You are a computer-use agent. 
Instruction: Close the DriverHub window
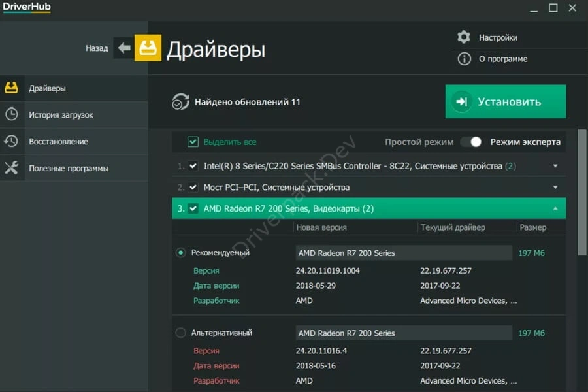572,8
